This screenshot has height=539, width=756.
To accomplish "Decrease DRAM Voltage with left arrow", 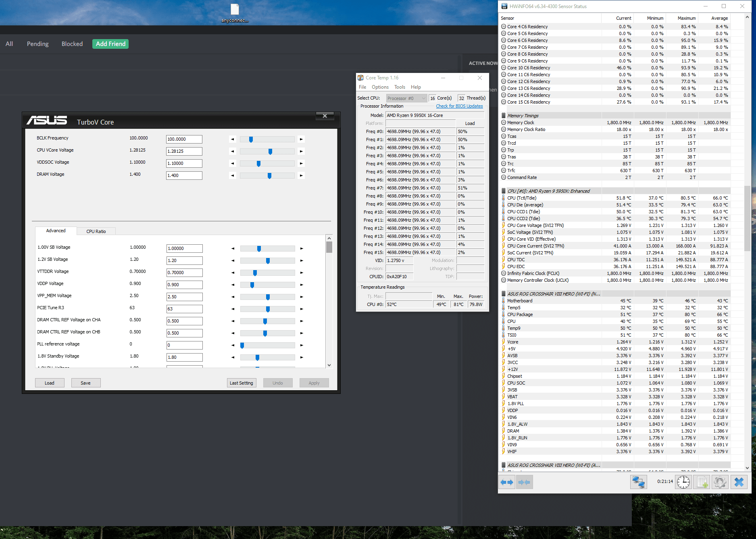I will [232, 176].
